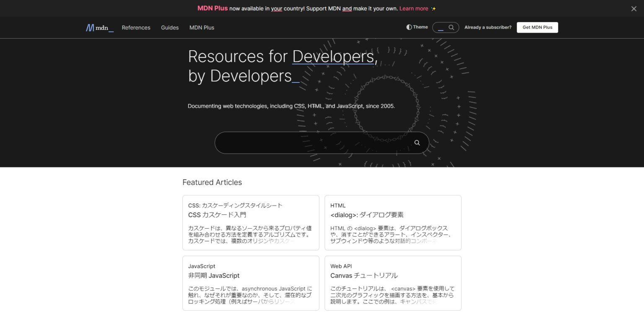Click the Featured Articles heading
Image resolution: width=644 pixels, height=314 pixels.
pyautogui.click(x=212, y=182)
